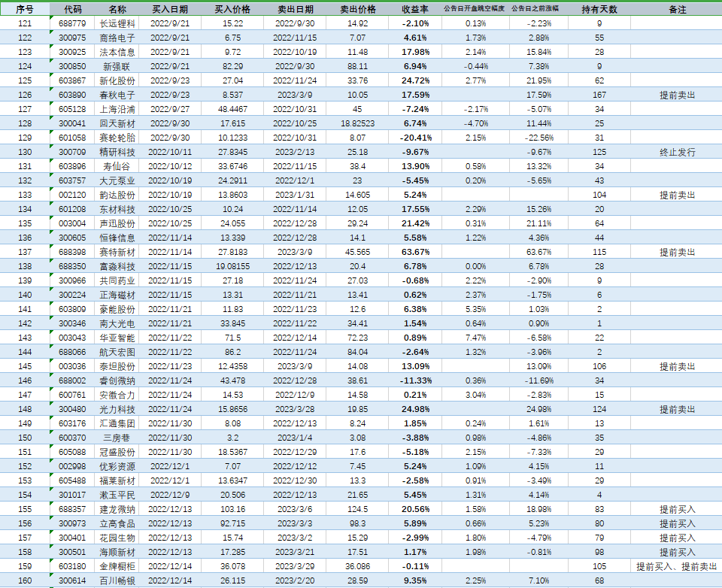Select the 持有天数 column header
The image size is (722, 588).
click(599, 9)
